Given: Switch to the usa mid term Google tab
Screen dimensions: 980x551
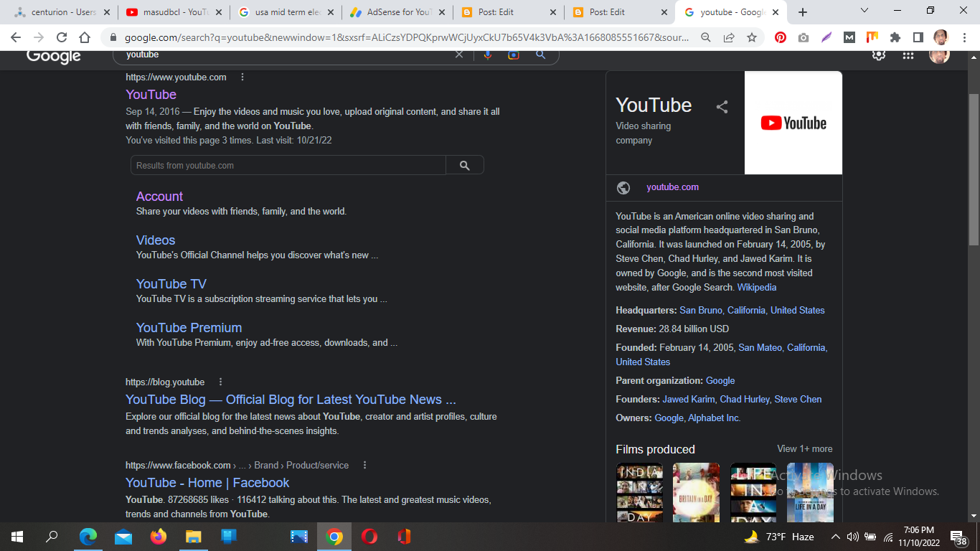Looking at the screenshot, I should (x=287, y=12).
